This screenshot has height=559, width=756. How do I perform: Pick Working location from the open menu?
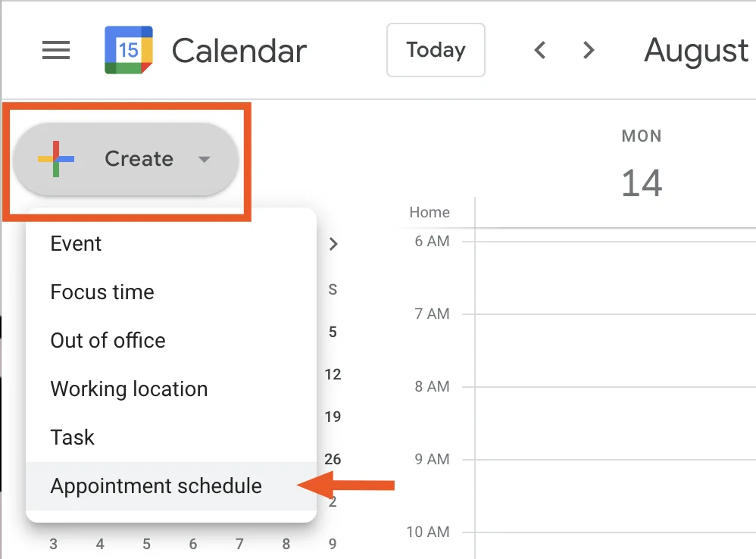tap(129, 389)
